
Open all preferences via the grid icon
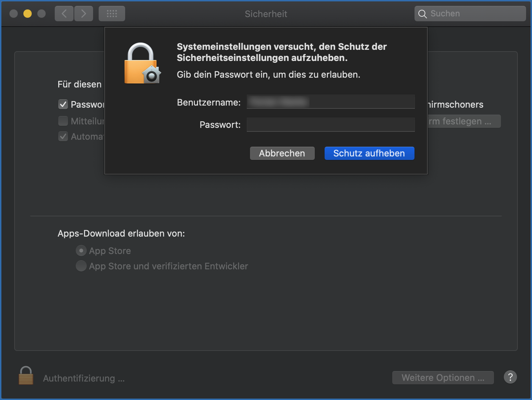112,13
